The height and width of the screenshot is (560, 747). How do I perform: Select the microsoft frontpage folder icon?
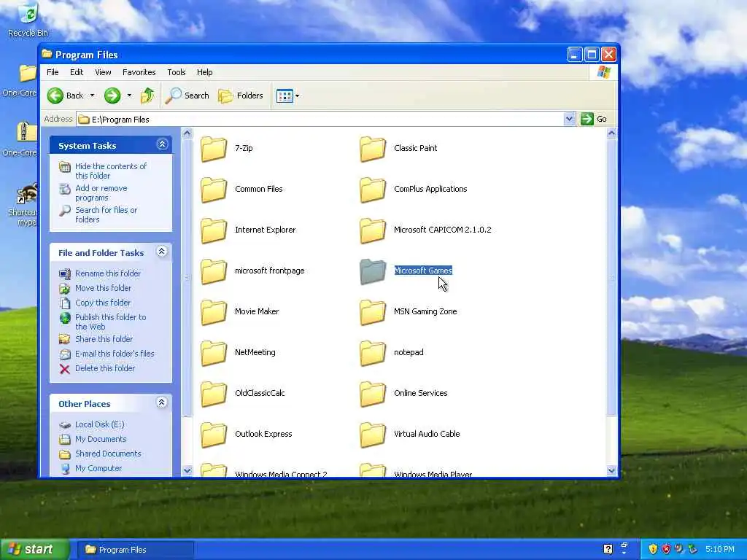(214, 271)
